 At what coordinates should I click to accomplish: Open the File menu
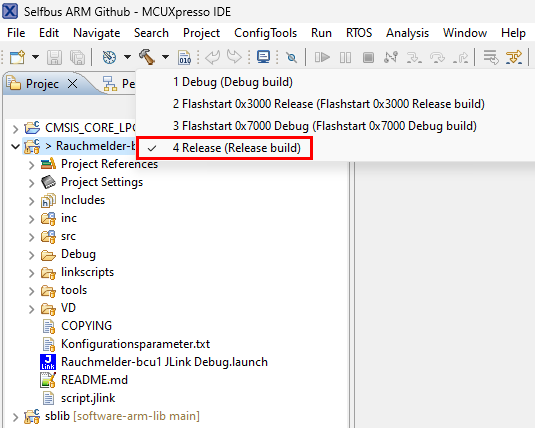(x=16, y=33)
